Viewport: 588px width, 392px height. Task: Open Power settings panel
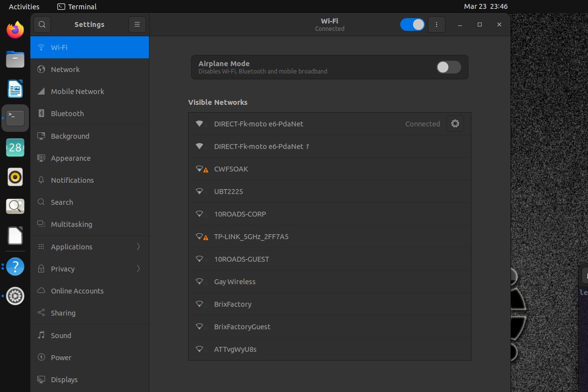pos(90,358)
